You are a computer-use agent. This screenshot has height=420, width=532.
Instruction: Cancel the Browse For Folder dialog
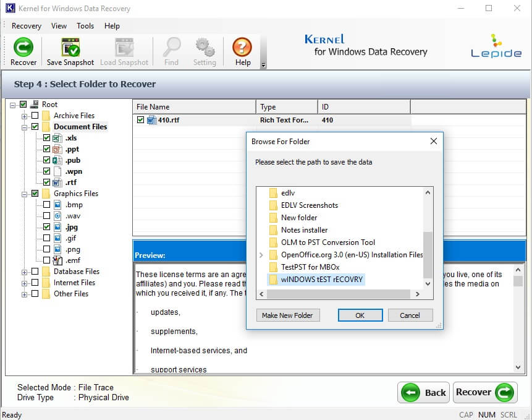[x=410, y=315]
